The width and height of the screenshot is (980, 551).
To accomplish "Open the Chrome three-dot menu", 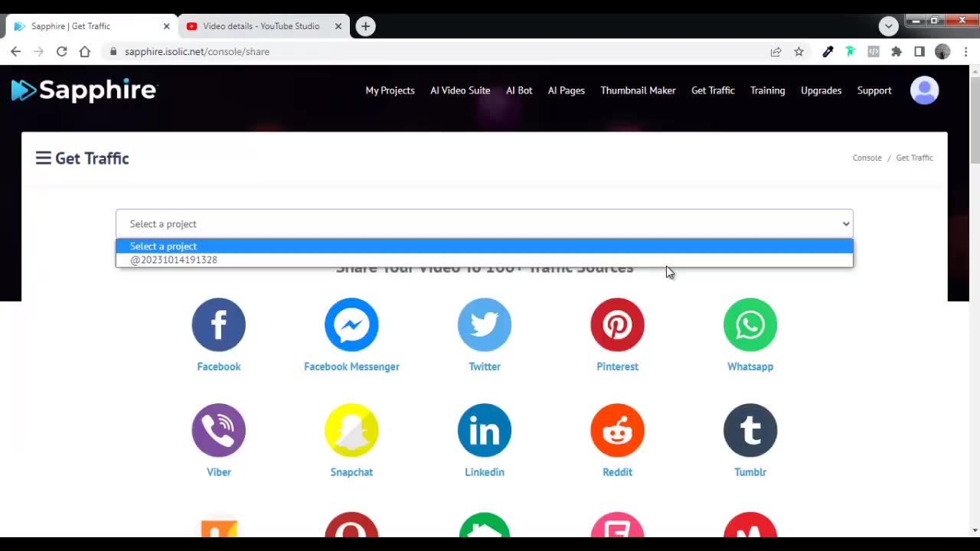I will tap(965, 51).
